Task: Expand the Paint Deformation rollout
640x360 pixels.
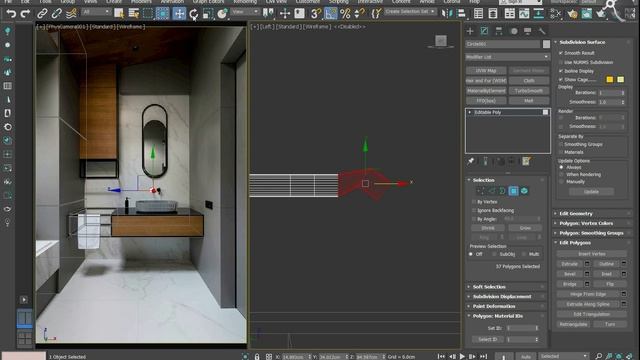Action: pyautogui.click(x=494, y=307)
